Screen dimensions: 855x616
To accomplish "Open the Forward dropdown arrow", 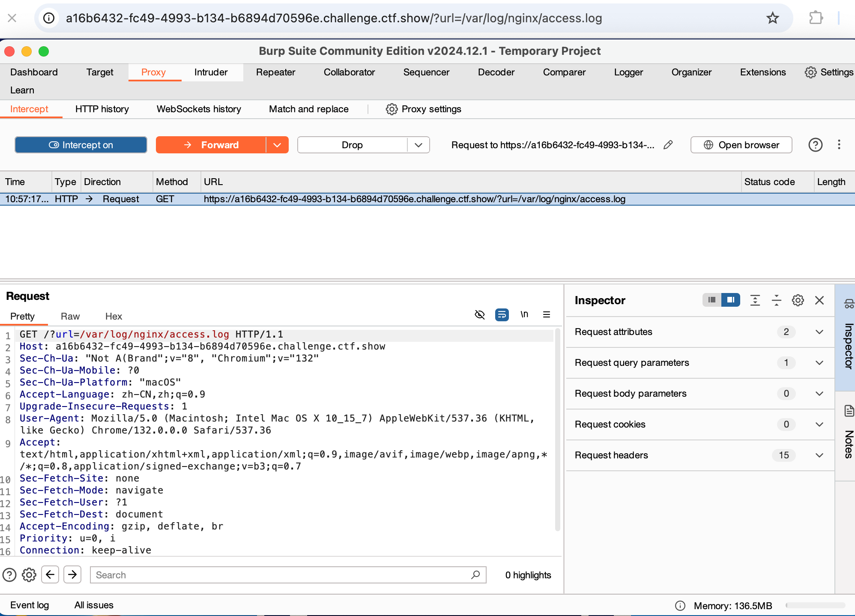I will click(277, 145).
